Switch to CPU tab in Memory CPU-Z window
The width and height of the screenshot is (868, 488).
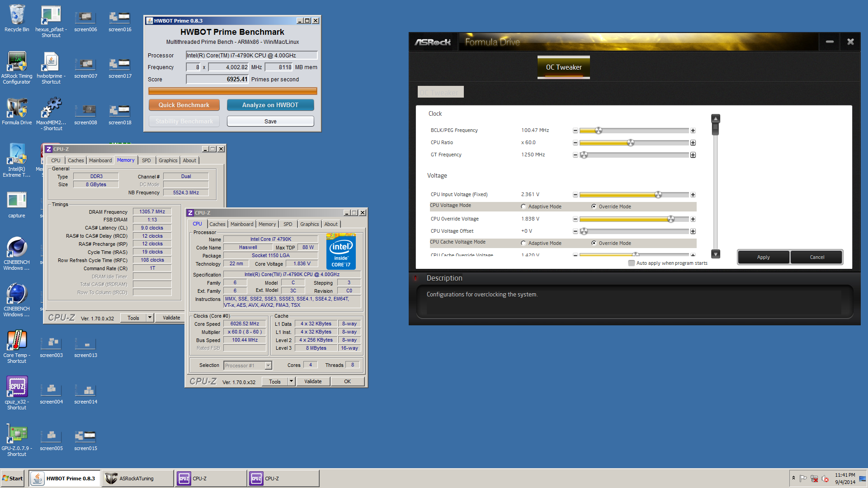coord(56,160)
